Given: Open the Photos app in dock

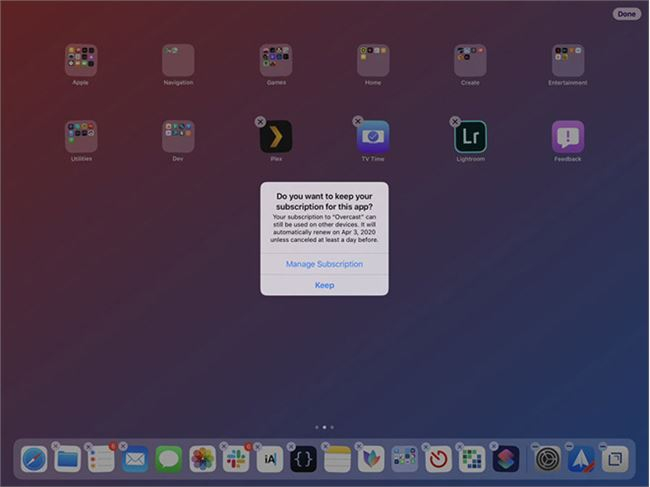Looking at the screenshot, I should [x=202, y=459].
